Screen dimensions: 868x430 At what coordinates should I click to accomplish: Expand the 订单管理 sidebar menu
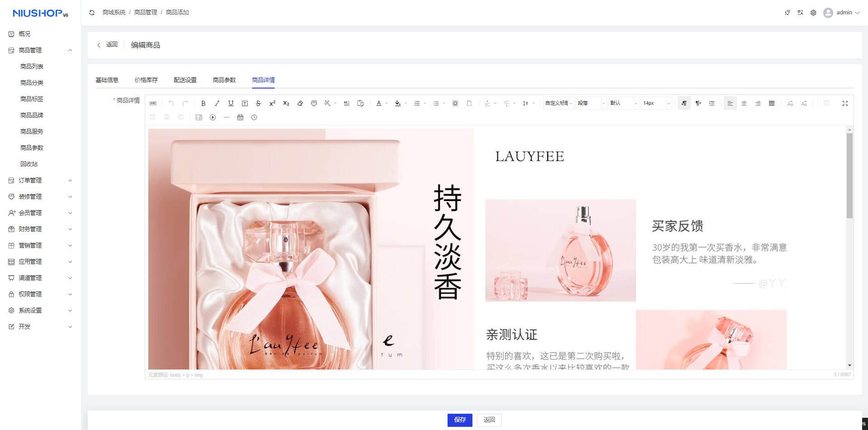[x=40, y=180]
